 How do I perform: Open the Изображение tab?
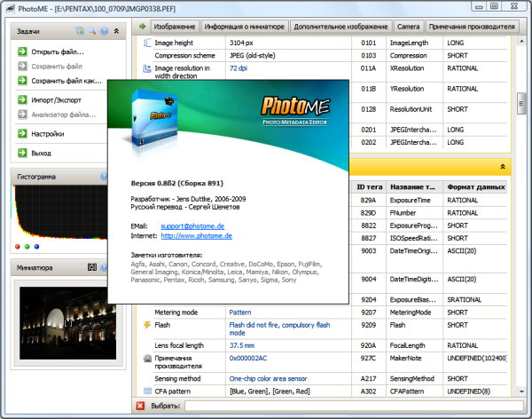pos(175,27)
